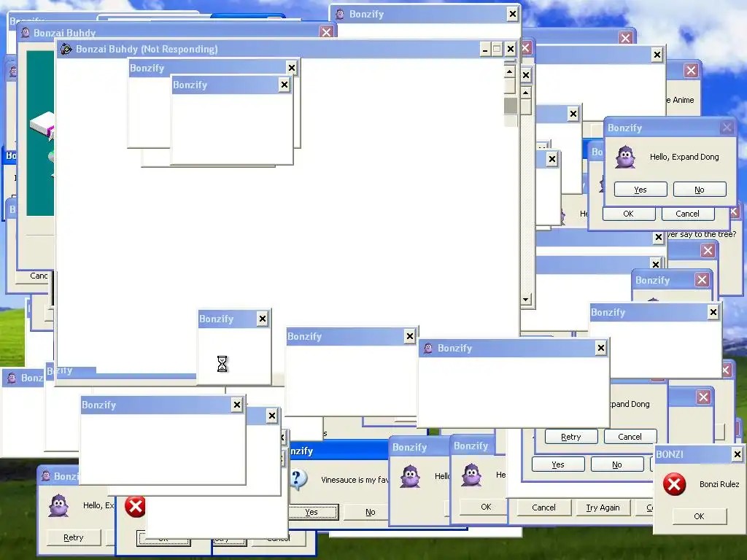747x560 pixels.
Task: Close the small Bonzify window showing the hourglass
Action: [262, 319]
